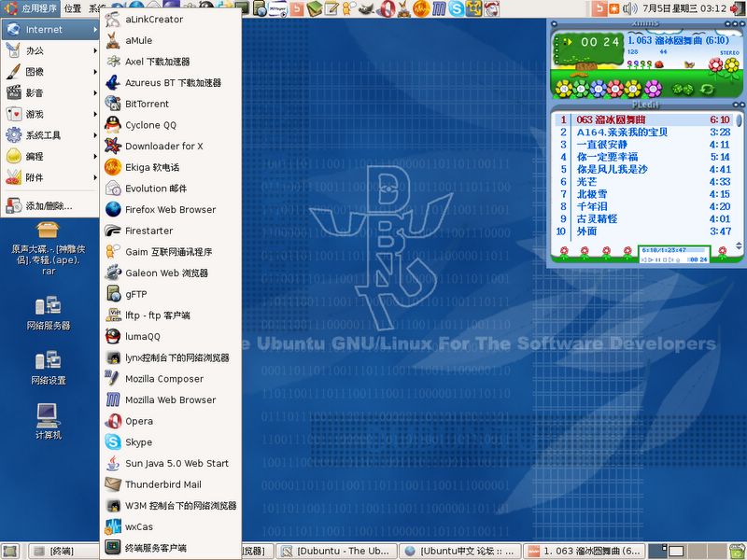Launch Gaim 互联网通讯程序
Image resolution: width=747 pixels, height=560 pixels.
(171, 252)
